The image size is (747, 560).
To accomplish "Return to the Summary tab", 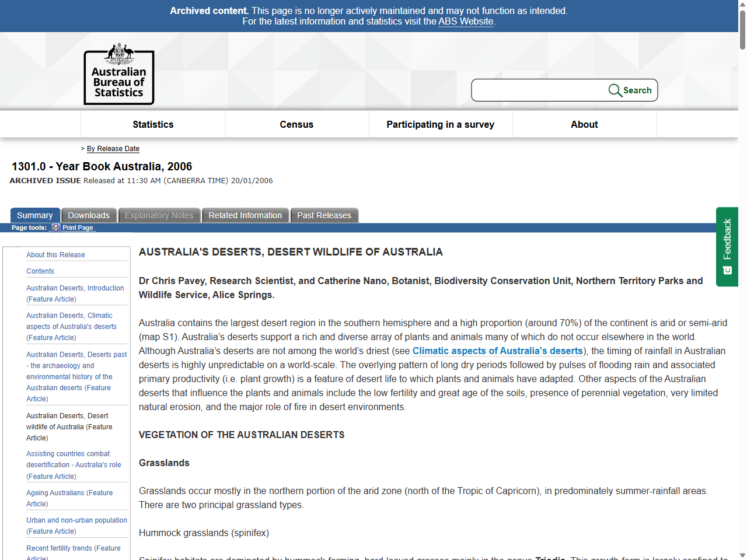I will [x=35, y=215].
